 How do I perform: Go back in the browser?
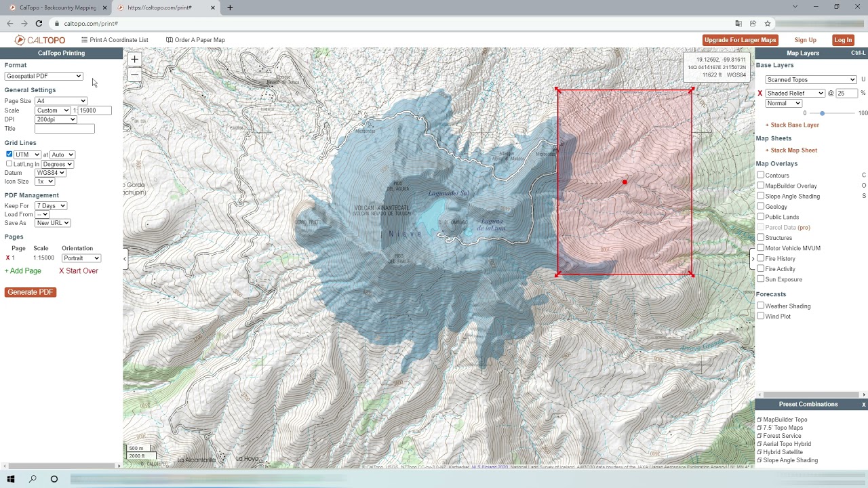[9, 23]
